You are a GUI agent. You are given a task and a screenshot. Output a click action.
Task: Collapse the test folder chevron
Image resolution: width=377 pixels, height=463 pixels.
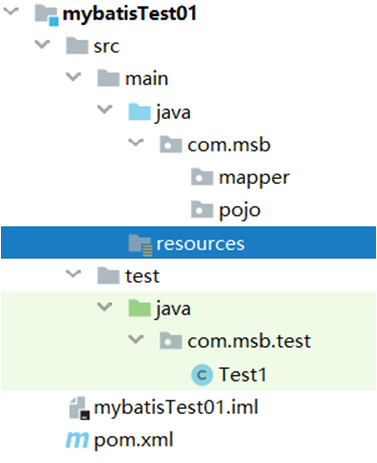73,274
